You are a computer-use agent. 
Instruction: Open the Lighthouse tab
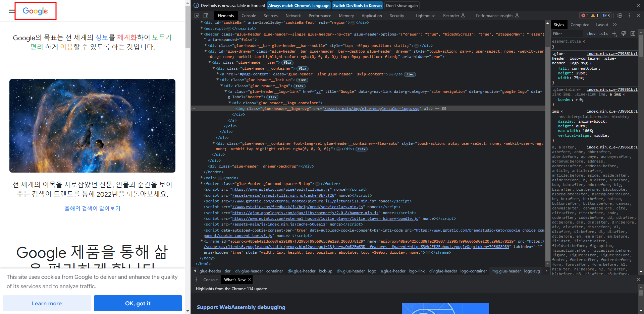point(425,15)
